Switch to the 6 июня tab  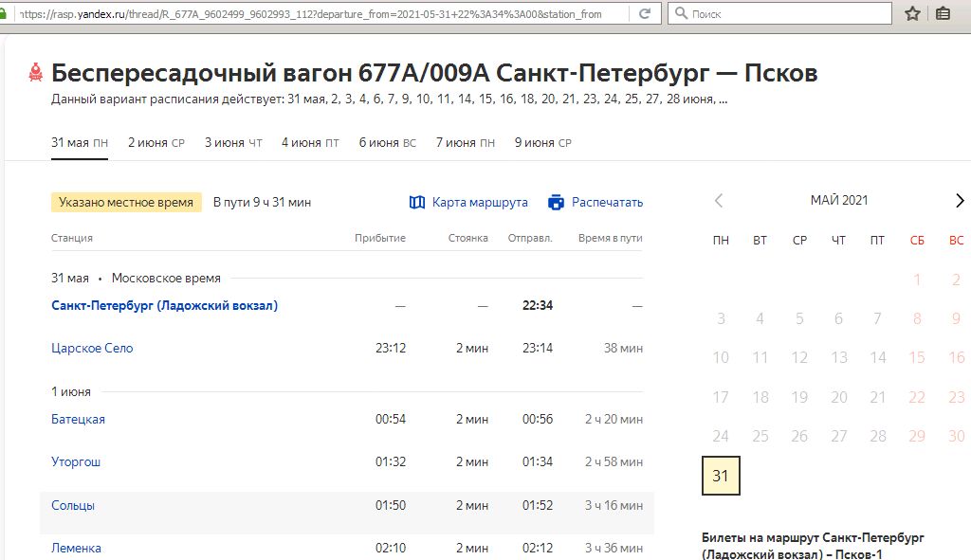tap(387, 143)
